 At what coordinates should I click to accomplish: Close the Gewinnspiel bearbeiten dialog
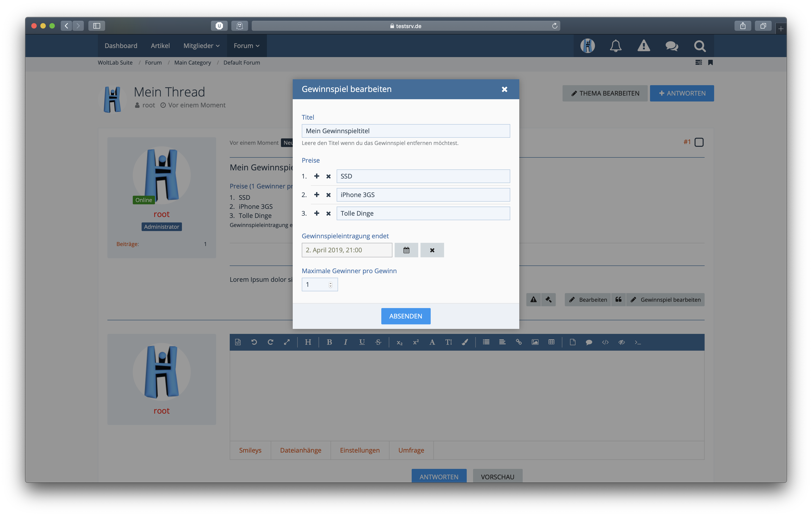point(504,89)
